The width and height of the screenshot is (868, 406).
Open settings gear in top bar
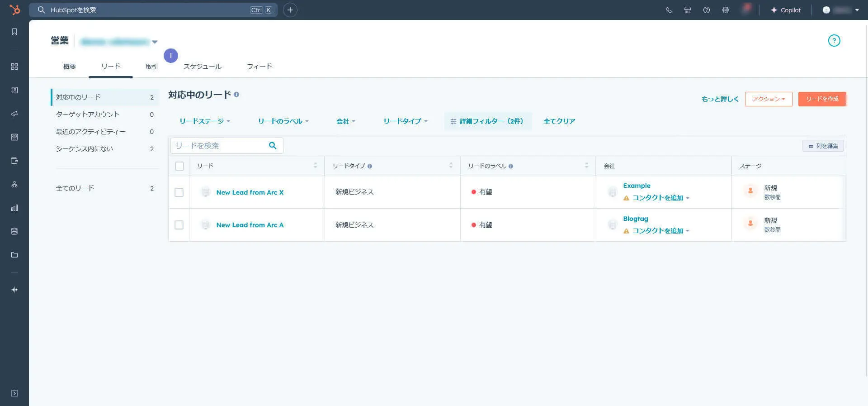point(726,10)
